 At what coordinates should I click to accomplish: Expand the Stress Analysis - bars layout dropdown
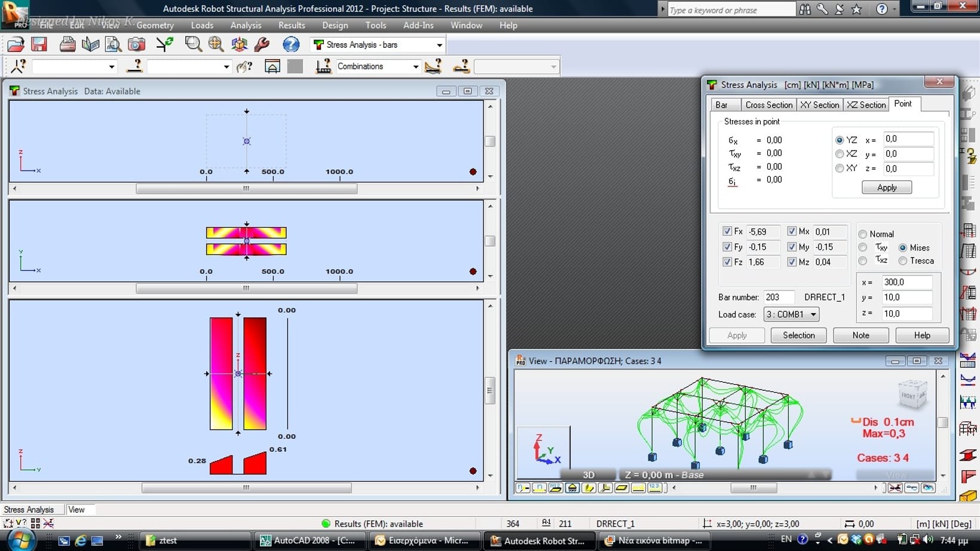click(x=439, y=45)
